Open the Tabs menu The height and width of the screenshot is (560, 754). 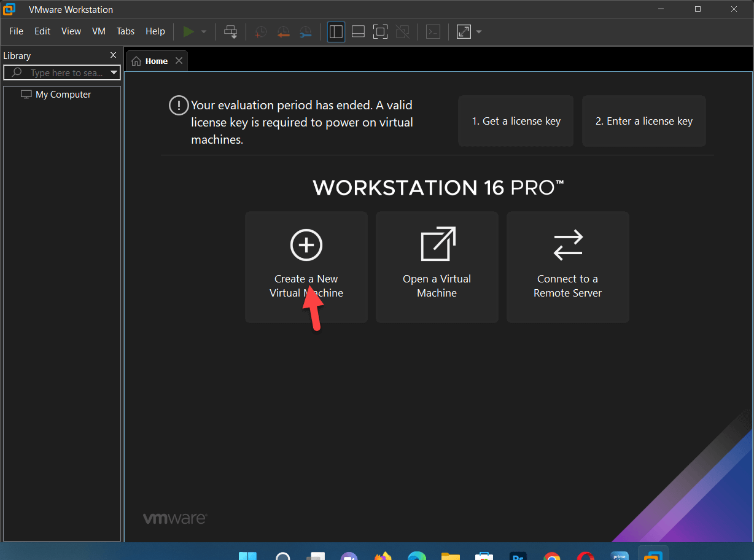click(x=125, y=31)
